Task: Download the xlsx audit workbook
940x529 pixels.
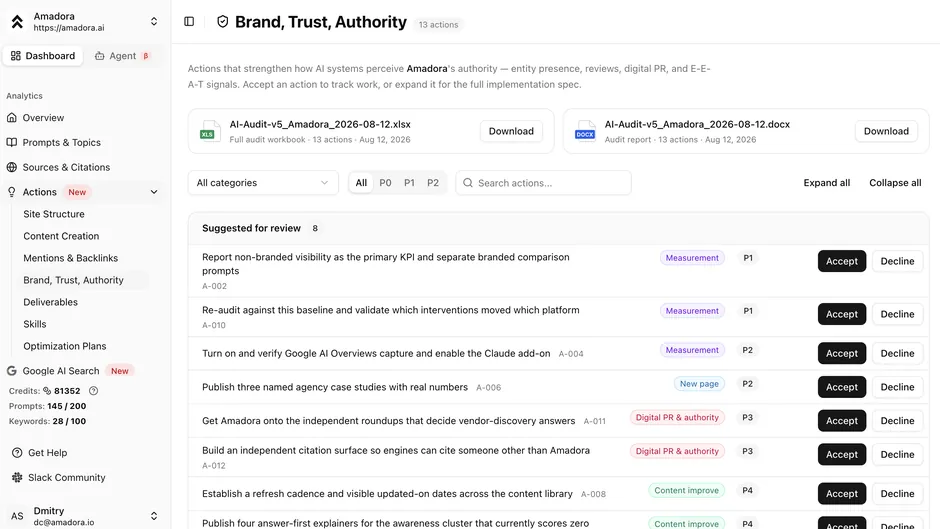Action: point(511,131)
